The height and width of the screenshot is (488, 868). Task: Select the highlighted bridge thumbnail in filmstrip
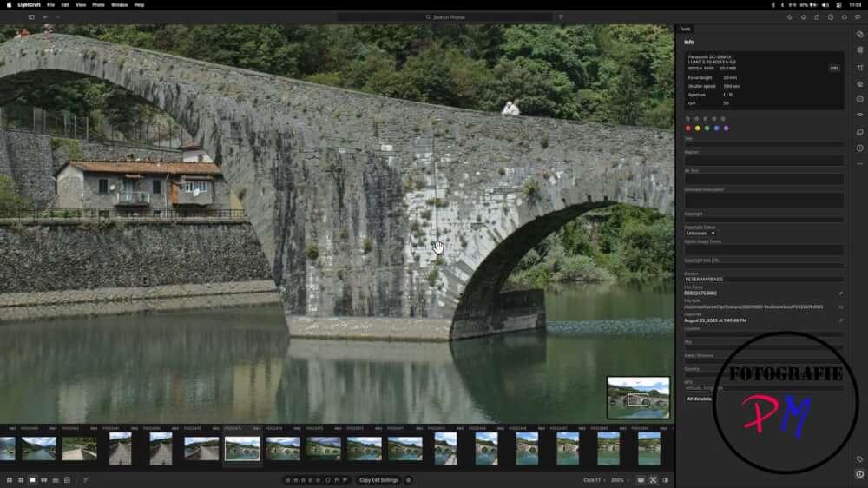[x=242, y=449]
